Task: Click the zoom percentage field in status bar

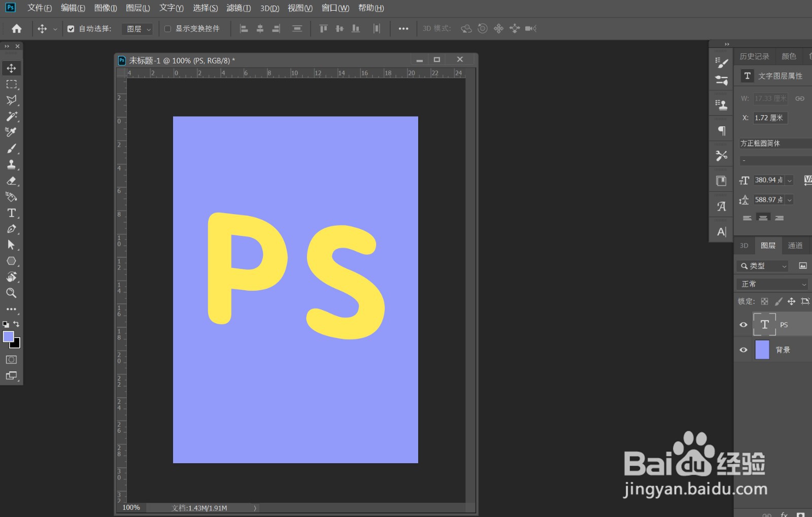Action: (131, 508)
